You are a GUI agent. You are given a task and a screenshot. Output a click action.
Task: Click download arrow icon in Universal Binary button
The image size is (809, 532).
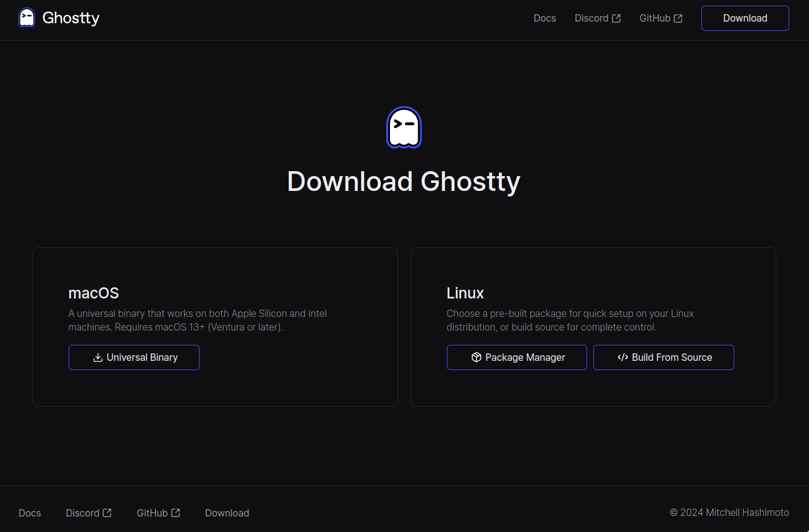pyautogui.click(x=98, y=357)
